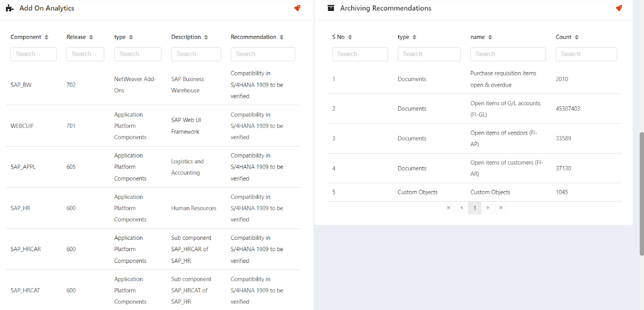Sort archiving table by name column

tap(490, 37)
